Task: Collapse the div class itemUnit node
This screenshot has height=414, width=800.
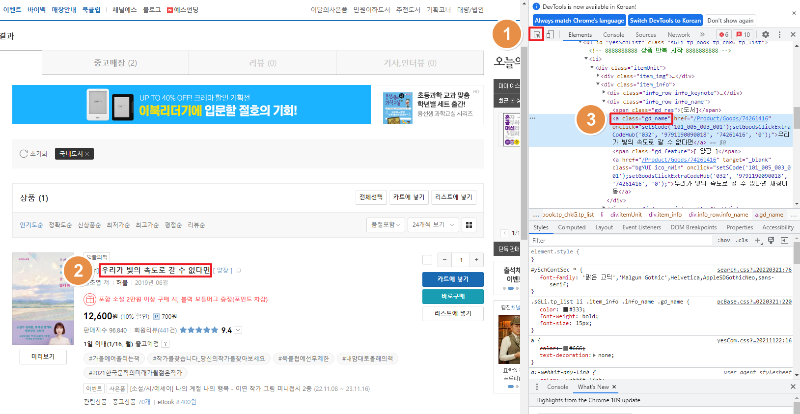Action: click(x=592, y=67)
